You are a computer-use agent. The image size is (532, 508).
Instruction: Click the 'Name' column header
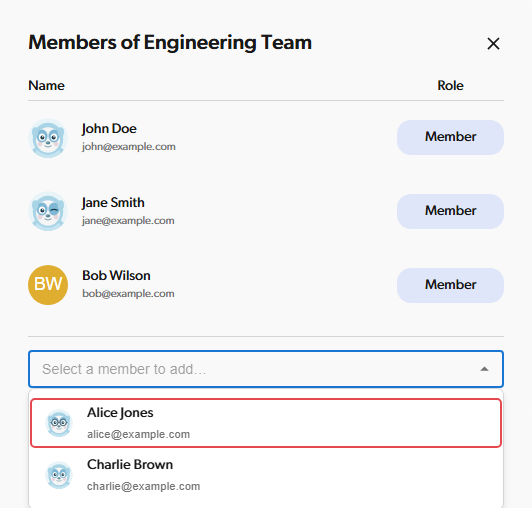click(x=46, y=86)
